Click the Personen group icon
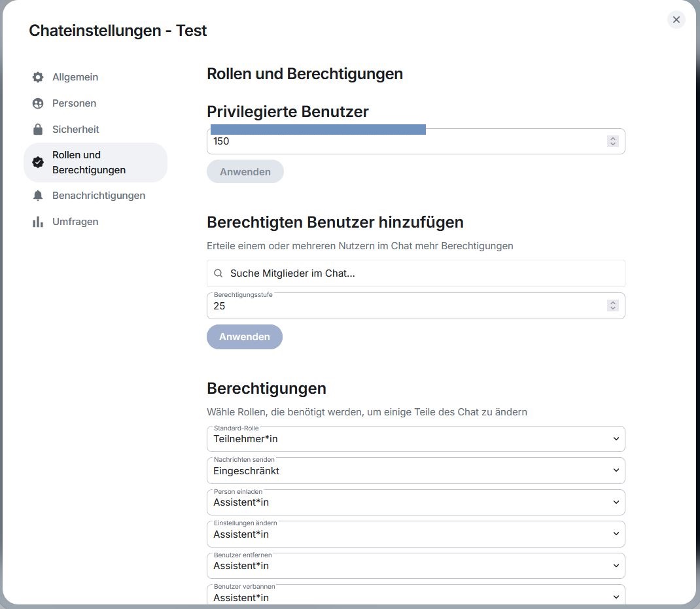This screenshot has height=609, width=700. click(x=38, y=103)
